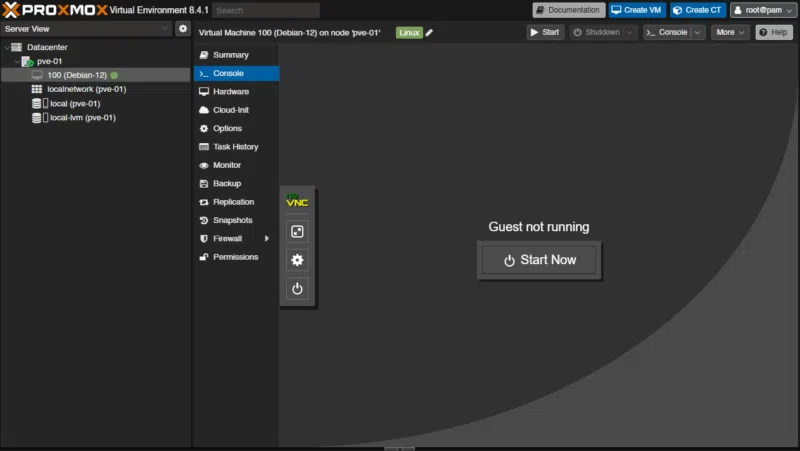This screenshot has height=451, width=800.
Task: Open the More dropdown menu
Action: [730, 32]
